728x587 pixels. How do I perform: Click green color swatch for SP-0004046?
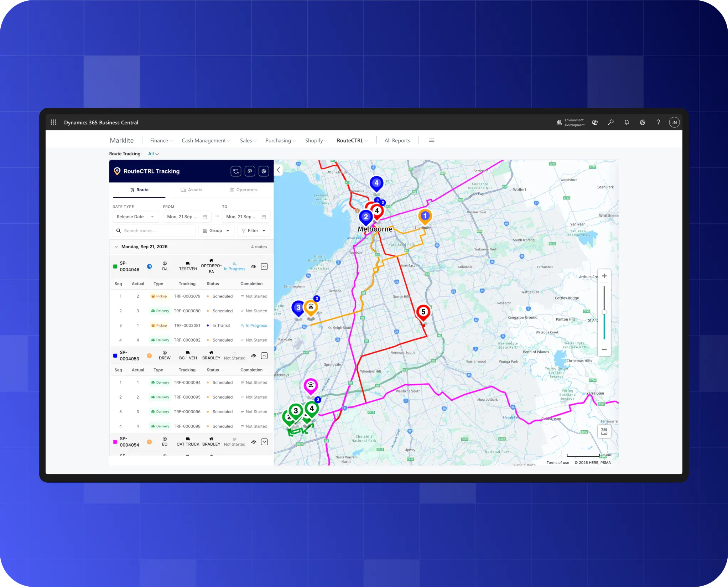pyautogui.click(x=115, y=266)
